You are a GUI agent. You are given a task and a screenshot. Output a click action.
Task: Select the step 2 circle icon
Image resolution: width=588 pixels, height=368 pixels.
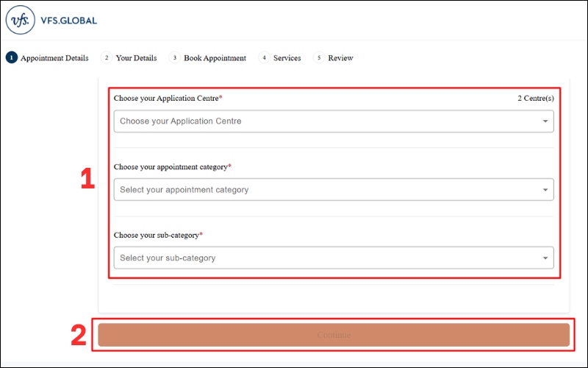tap(107, 57)
